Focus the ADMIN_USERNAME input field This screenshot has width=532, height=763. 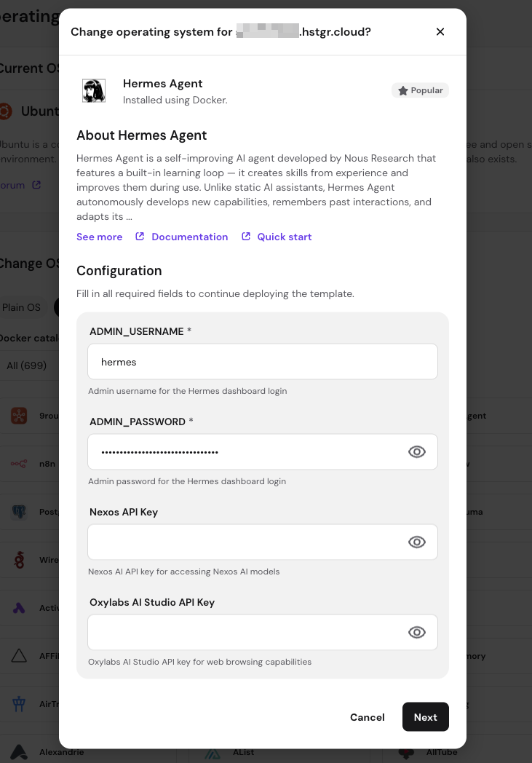tap(263, 362)
